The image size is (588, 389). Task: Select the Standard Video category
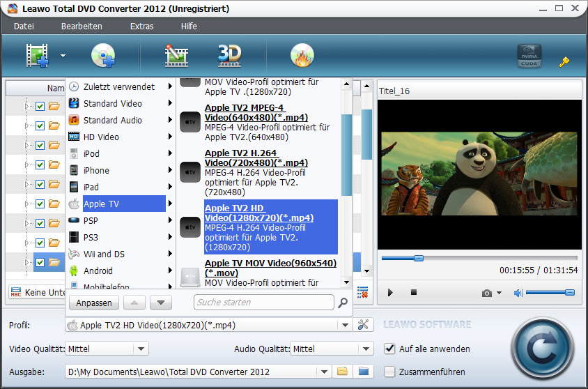121,103
